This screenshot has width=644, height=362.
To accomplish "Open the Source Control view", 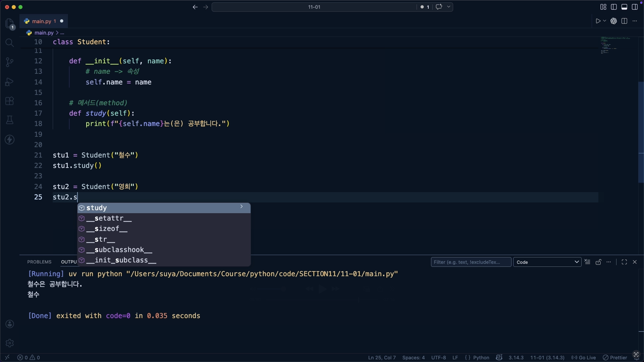I will [x=9, y=62].
